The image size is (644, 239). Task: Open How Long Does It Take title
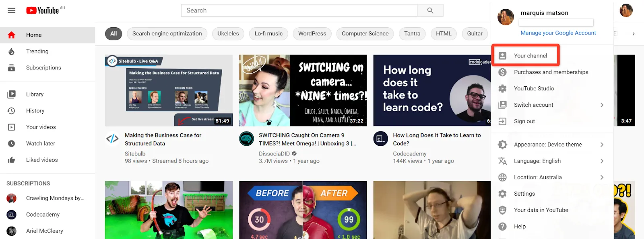(437, 139)
